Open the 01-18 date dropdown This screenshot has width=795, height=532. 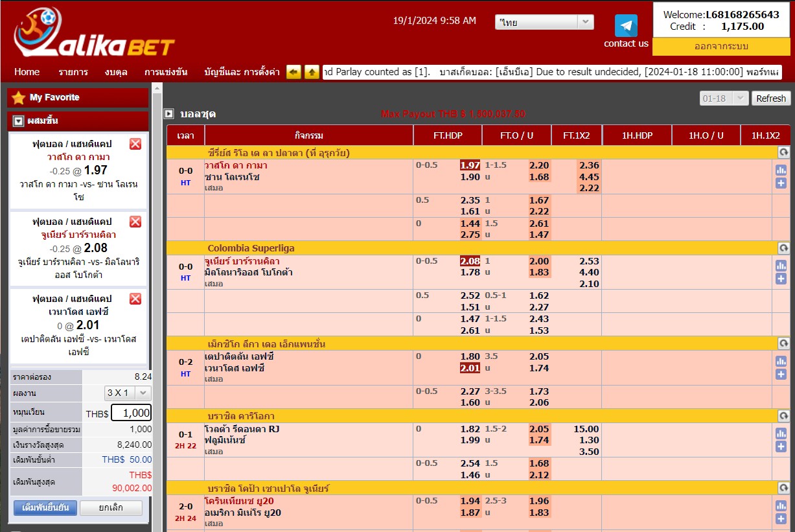click(x=724, y=98)
